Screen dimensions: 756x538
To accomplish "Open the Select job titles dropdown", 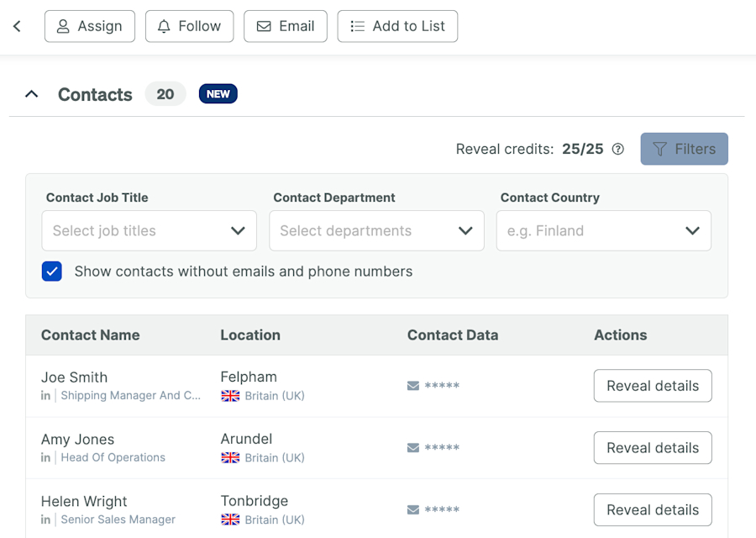I will [149, 230].
